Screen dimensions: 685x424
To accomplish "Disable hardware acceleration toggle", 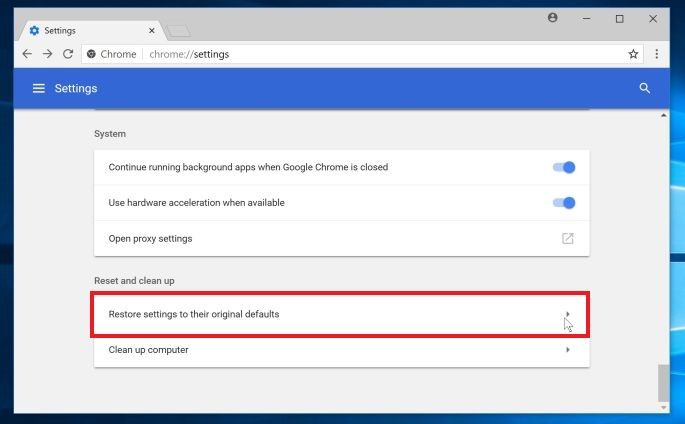I will pyautogui.click(x=564, y=203).
